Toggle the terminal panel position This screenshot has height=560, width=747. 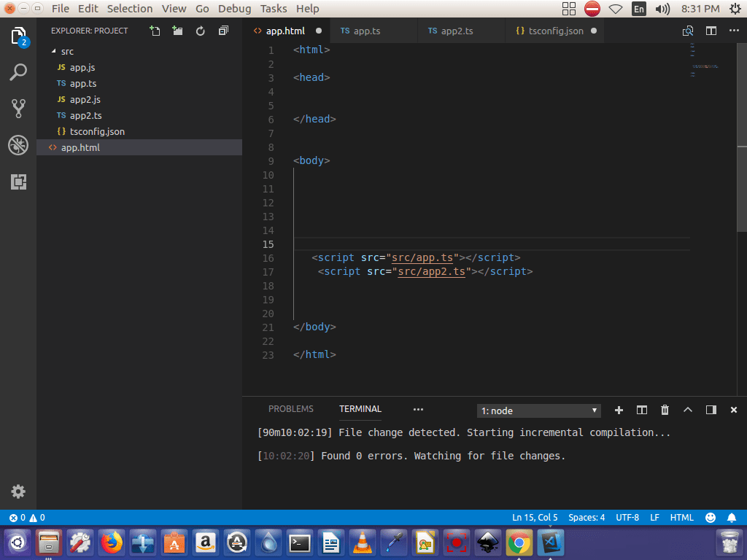(x=711, y=410)
